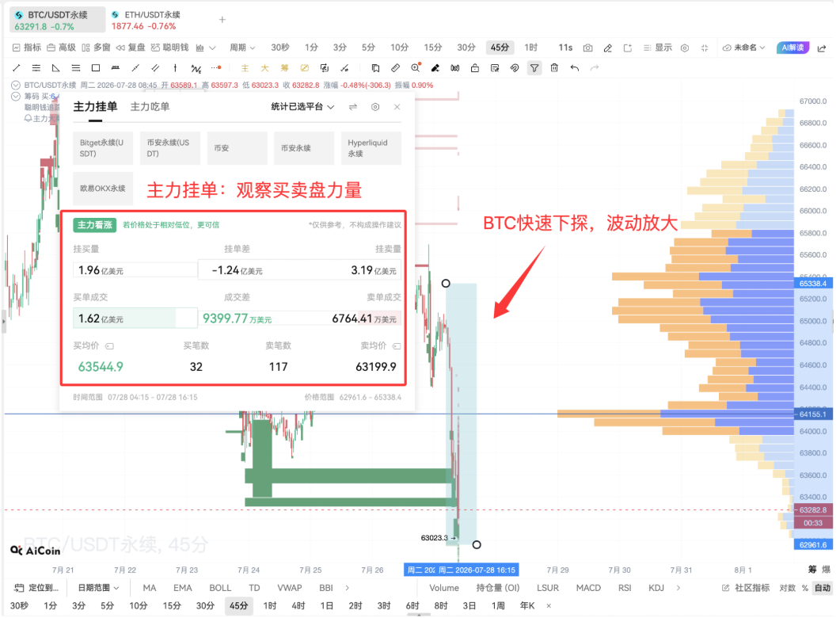Take a chart screenshot with camera icon
Viewport: 840px width, 618px height.
[x=588, y=48]
